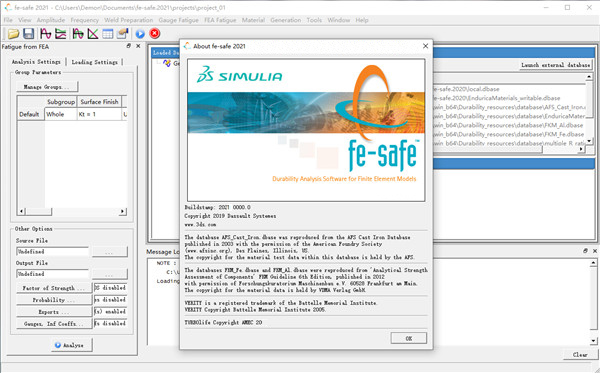Open the Frequency menu
The image size is (600, 373).
pos(85,20)
